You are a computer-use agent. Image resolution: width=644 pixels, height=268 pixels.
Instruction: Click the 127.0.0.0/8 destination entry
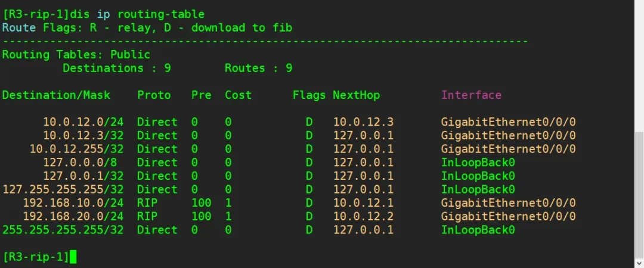[82, 163]
